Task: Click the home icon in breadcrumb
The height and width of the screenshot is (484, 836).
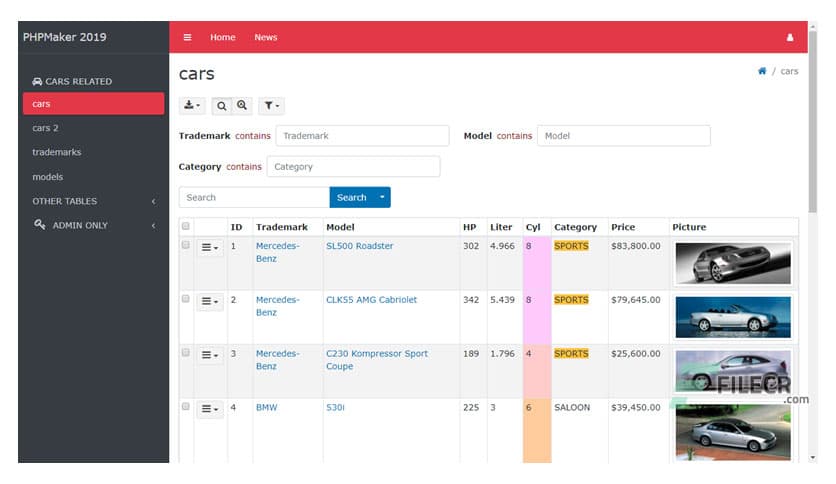Action: [762, 71]
